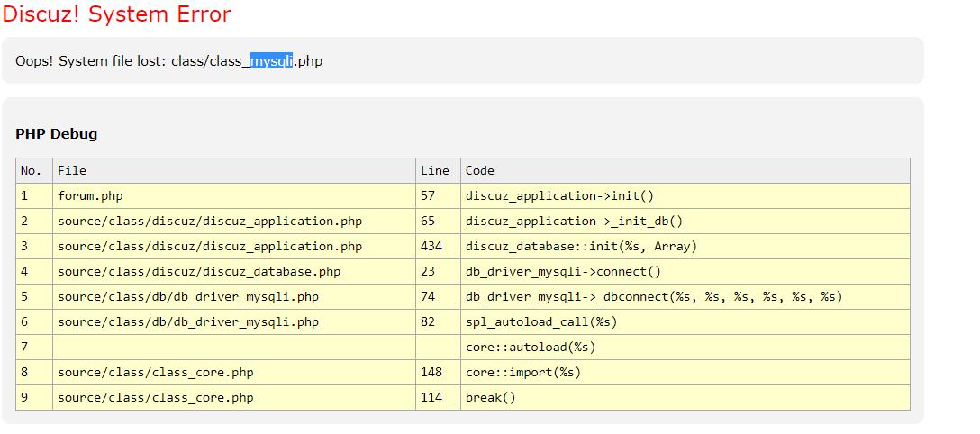This screenshot has width=980, height=434.
Task: Click the 'File' column header
Action: pyautogui.click(x=234, y=170)
